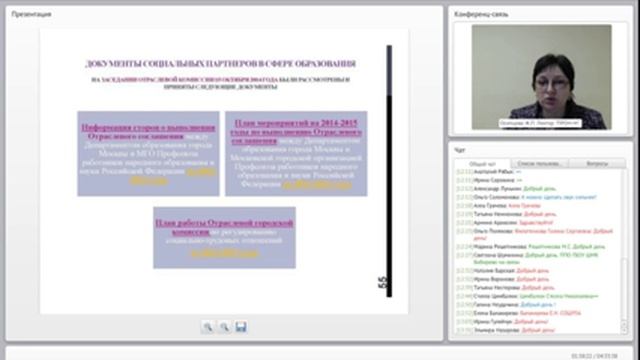Click the presenter's webcam video

(542, 77)
